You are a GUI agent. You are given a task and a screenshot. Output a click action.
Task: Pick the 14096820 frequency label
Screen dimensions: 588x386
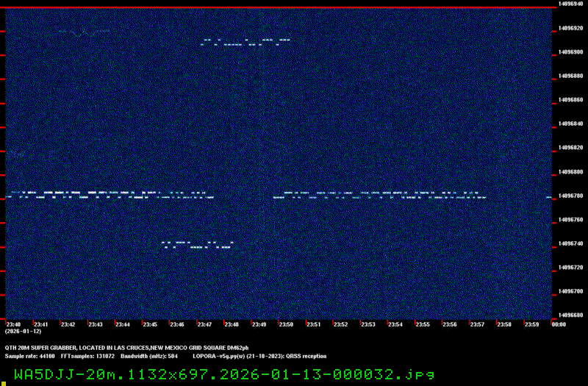point(571,148)
